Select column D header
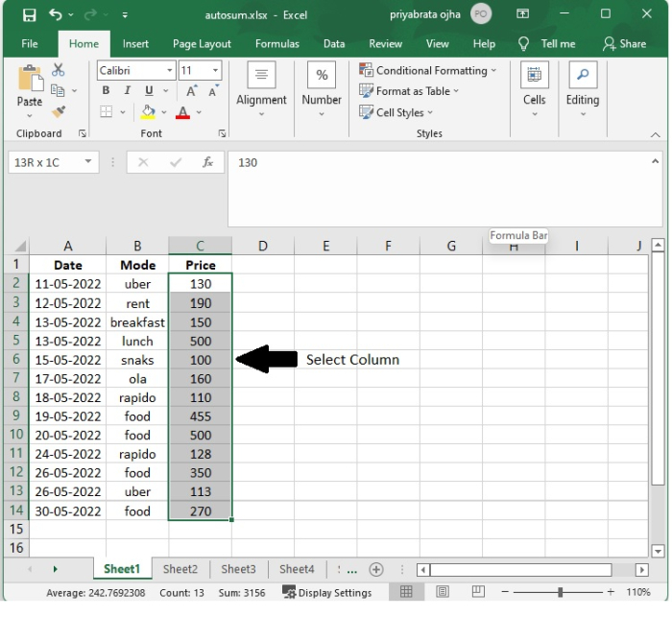 (263, 246)
